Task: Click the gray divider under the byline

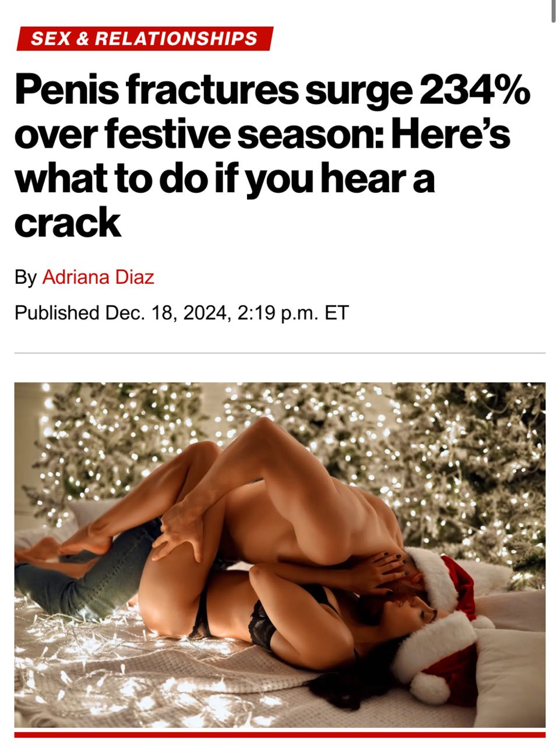Action: 280,353
